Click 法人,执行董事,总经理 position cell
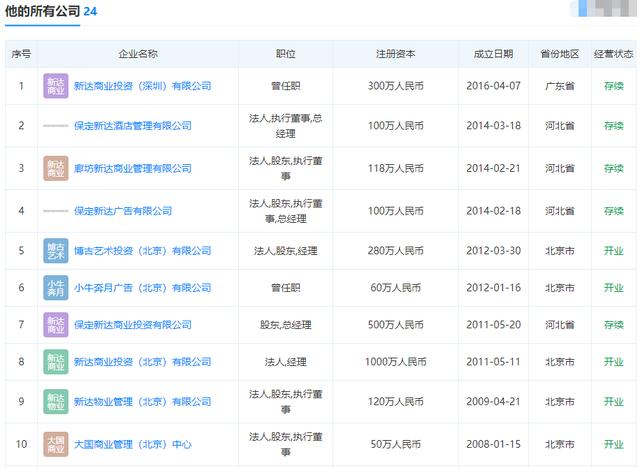 pyautogui.click(x=286, y=126)
